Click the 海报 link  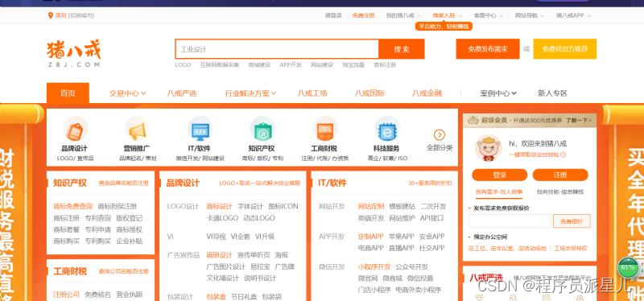click(282, 255)
